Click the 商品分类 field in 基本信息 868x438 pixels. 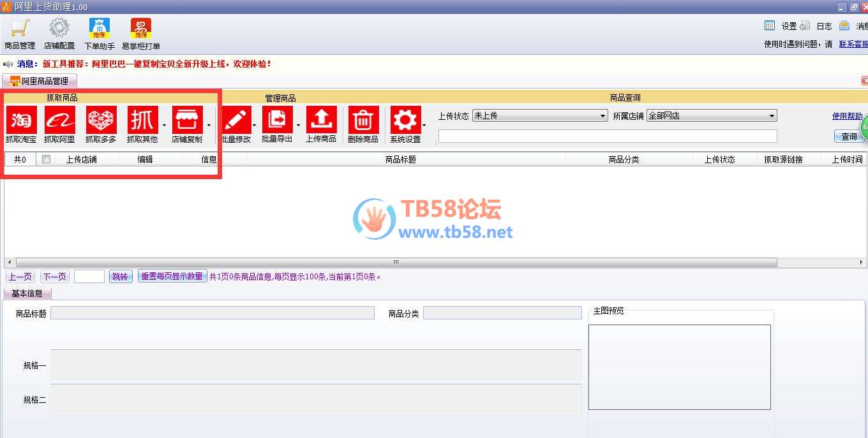pos(502,313)
